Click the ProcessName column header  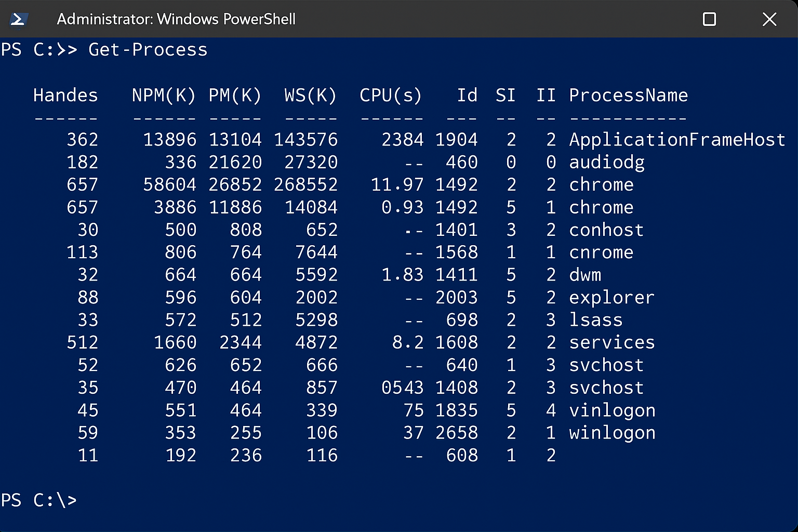(x=629, y=95)
